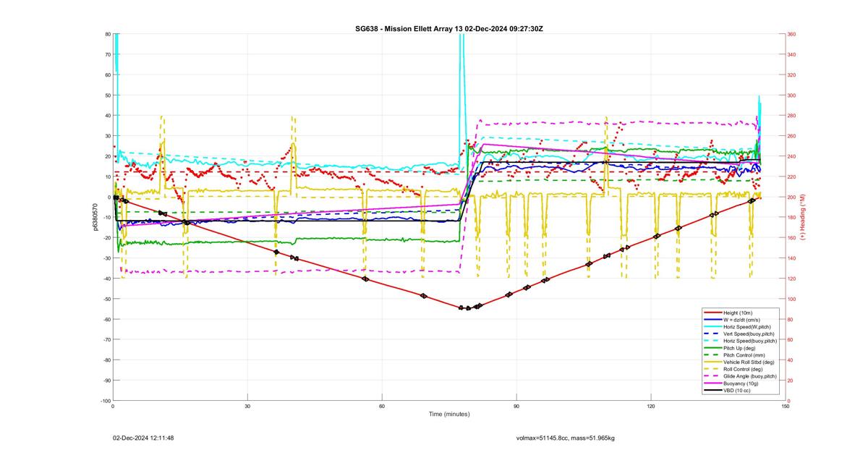Image resolution: width=868 pixels, height=450 pixels.
Task: Click legend label Horiz Speed(buoy,pitch)
Action: pyautogui.click(x=749, y=341)
